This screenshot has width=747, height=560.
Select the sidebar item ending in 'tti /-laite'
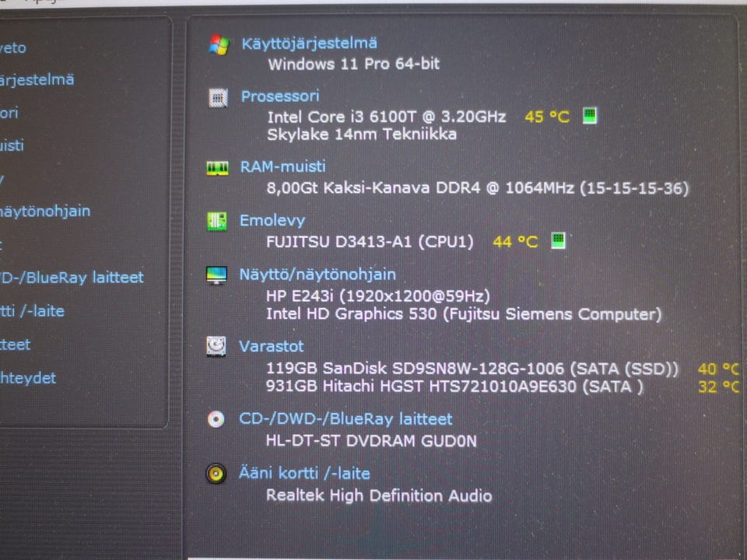(x=33, y=311)
